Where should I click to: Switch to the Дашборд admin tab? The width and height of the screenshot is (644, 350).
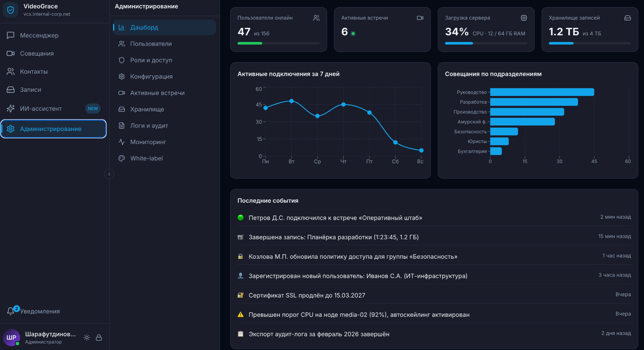click(x=164, y=27)
